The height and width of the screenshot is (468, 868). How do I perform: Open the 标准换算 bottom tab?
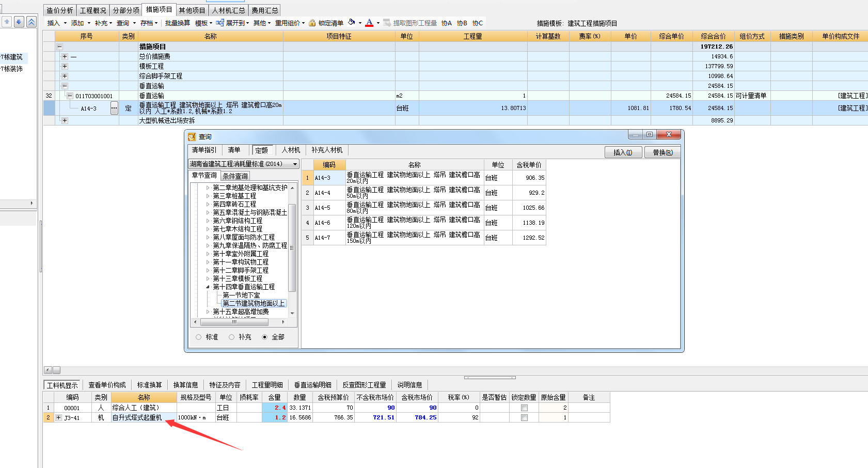pyautogui.click(x=150, y=385)
